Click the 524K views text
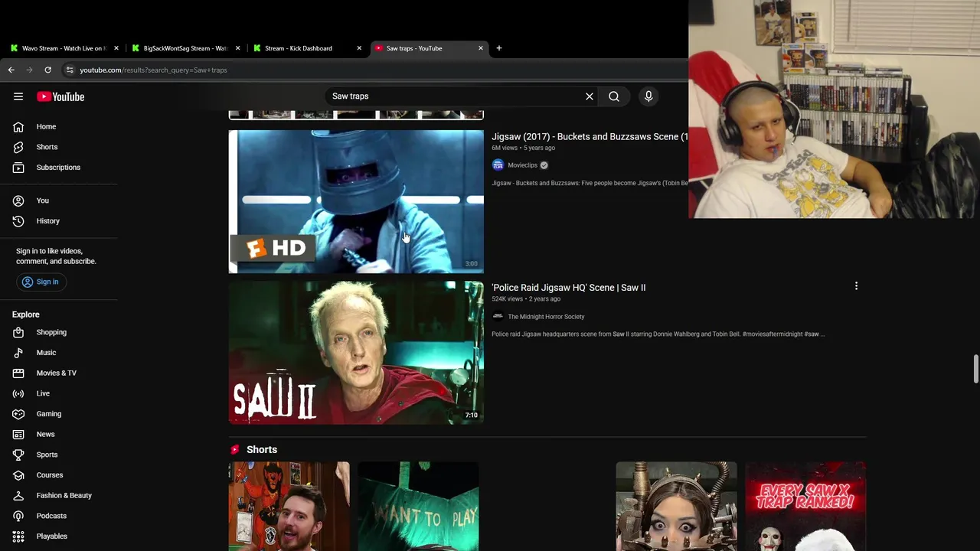The image size is (980, 551). 507,299
